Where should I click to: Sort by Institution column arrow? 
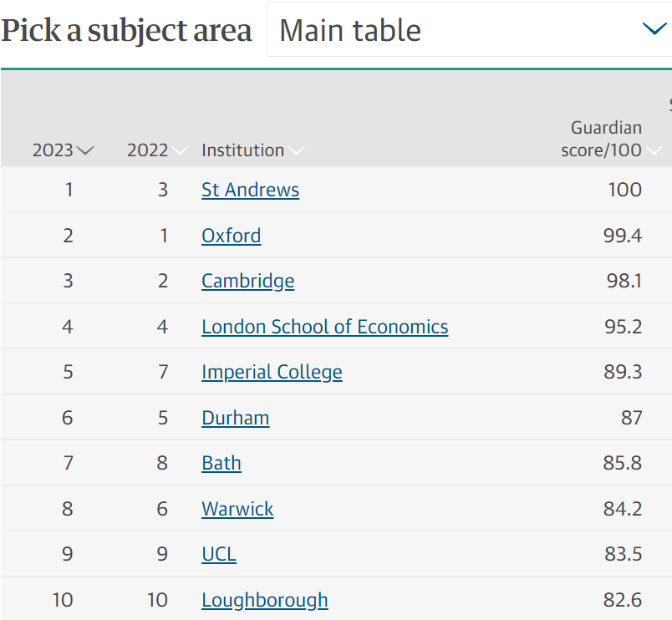[297, 151]
